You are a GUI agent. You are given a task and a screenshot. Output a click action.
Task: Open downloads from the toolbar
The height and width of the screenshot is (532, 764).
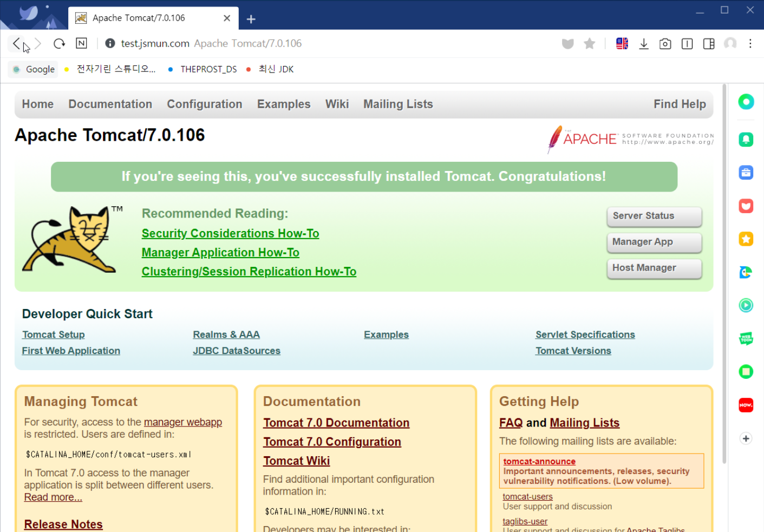[x=644, y=43]
